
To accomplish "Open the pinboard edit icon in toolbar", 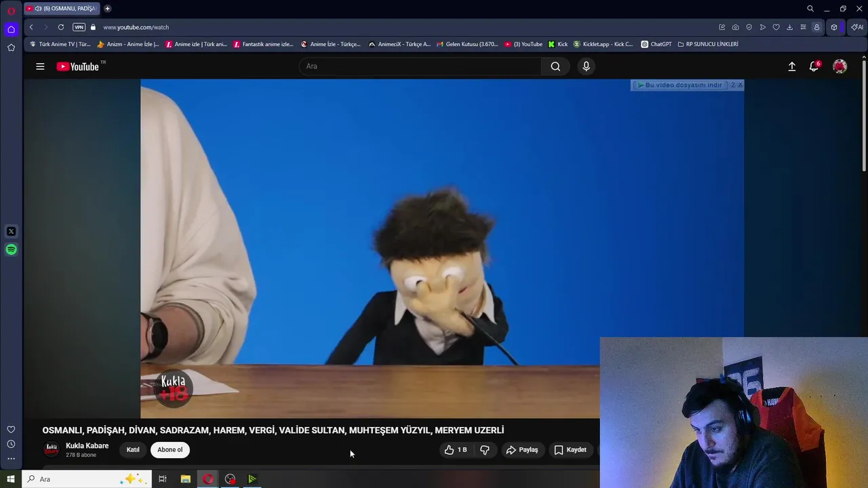I will (x=722, y=27).
